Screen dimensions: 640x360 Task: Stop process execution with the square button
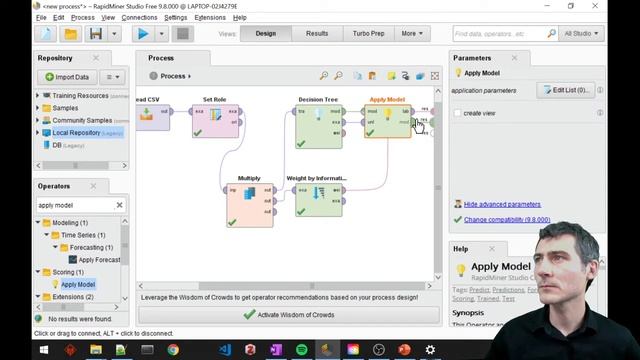click(x=182, y=34)
